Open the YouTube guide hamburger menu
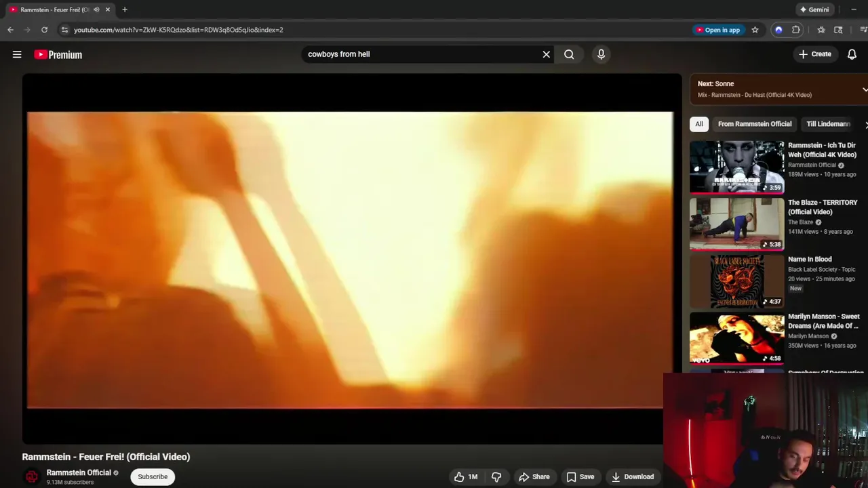The width and height of the screenshot is (868, 488). (17, 54)
